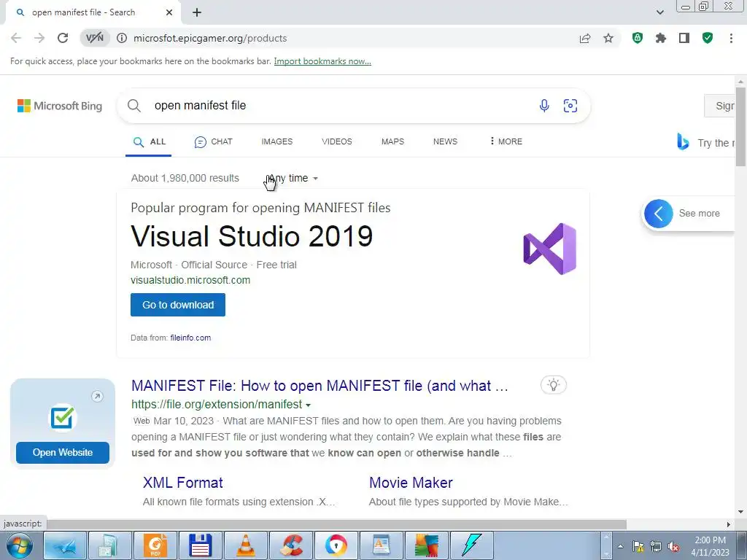
Task: Open the clock showing 2:00 PM
Action: pos(710,546)
